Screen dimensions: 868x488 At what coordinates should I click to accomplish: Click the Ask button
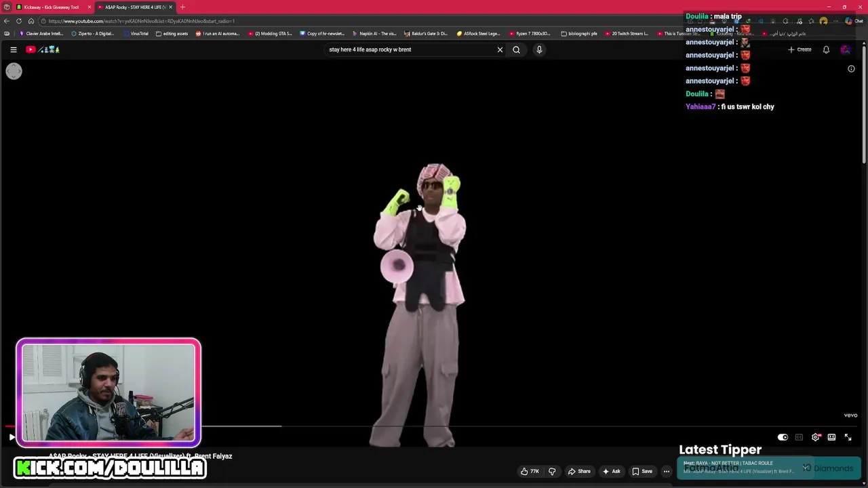[611, 471]
